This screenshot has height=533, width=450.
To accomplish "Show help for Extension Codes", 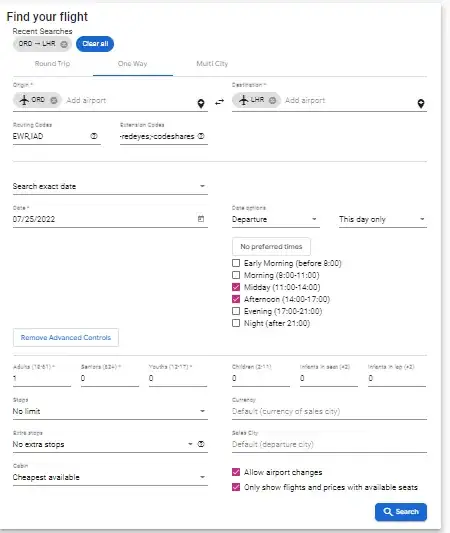I will click(x=201, y=136).
